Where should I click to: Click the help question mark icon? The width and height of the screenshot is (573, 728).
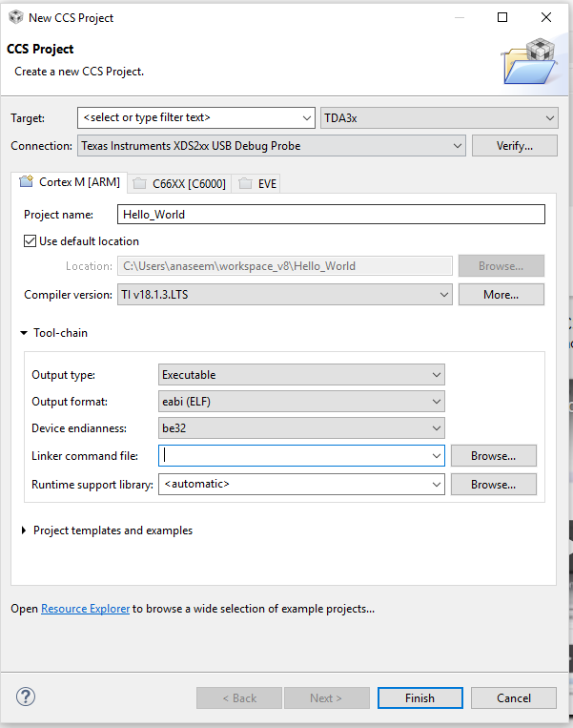coord(26,697)
